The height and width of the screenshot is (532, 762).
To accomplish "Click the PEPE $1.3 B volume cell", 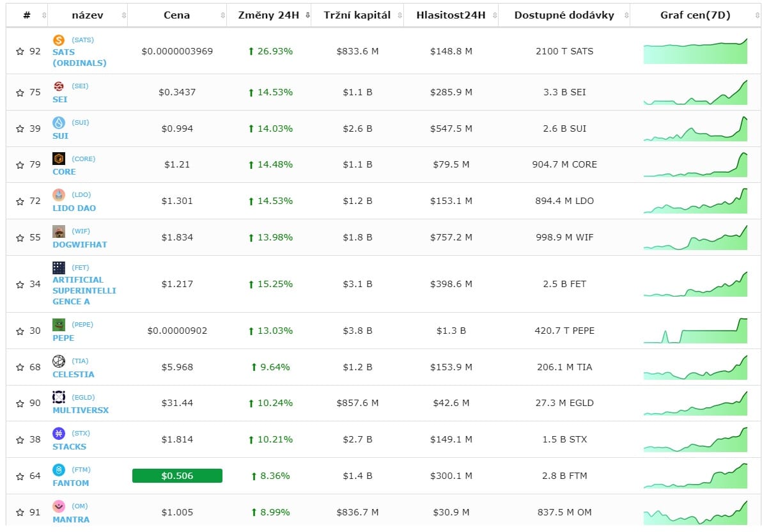I will (x=451, y=331).
